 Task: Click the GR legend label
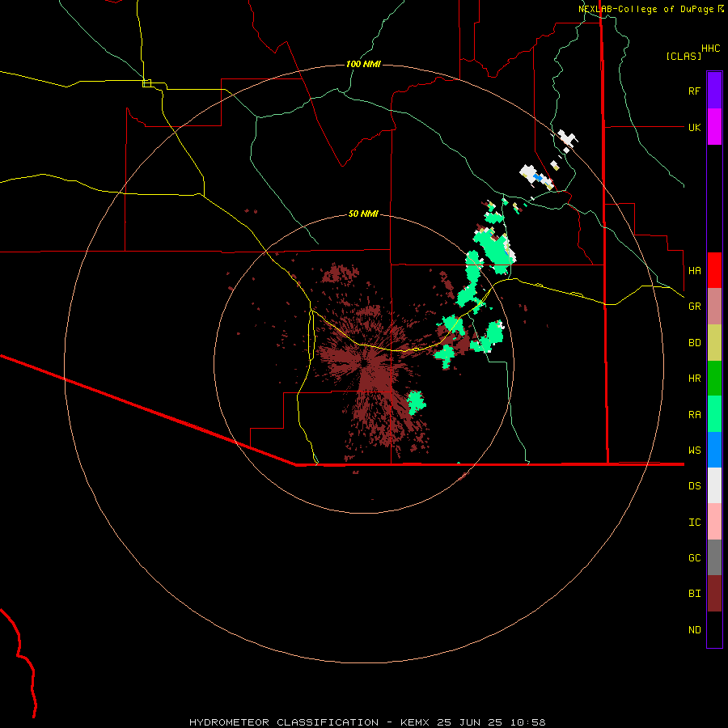point(694,307)
